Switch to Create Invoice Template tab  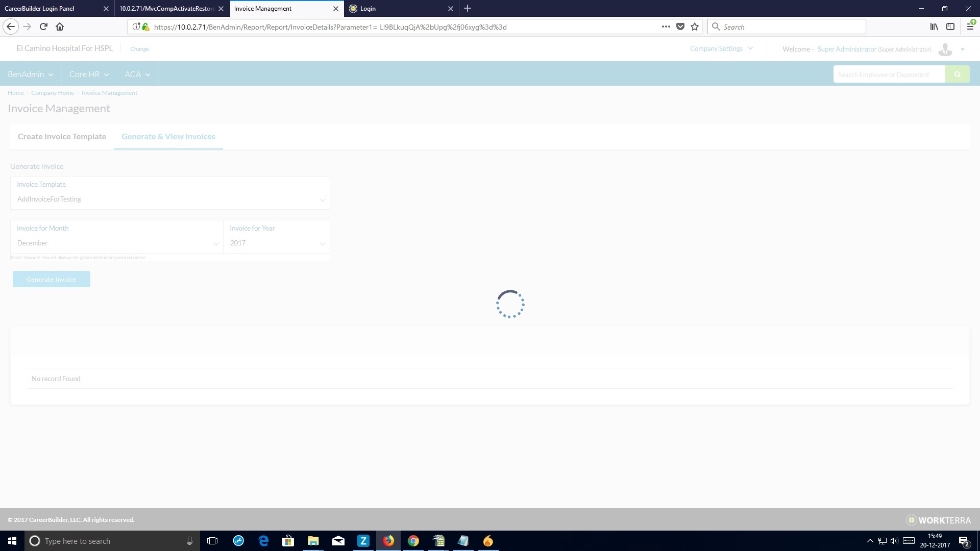[62, 137]
